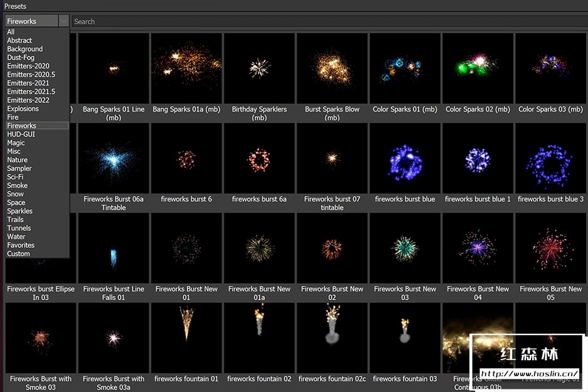
Task: Select Fireworks Burst New 01a thumbnail
Action: point(259,248)
